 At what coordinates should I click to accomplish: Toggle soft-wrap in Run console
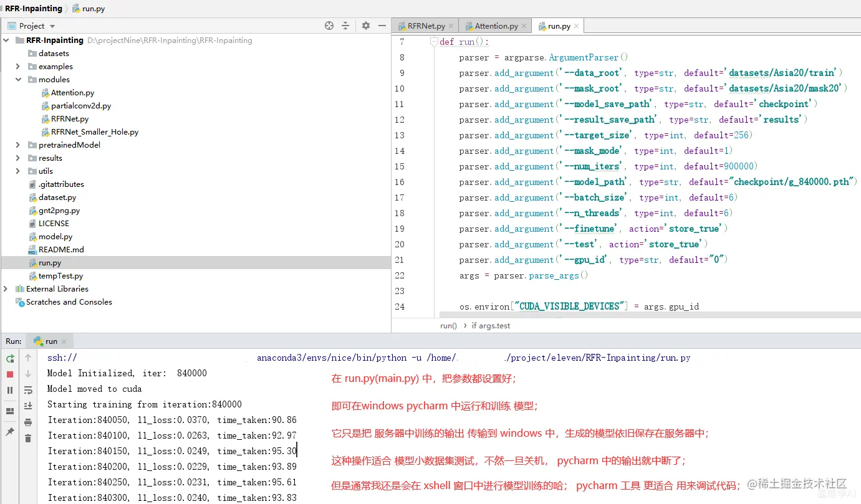[x=28, y=390]
